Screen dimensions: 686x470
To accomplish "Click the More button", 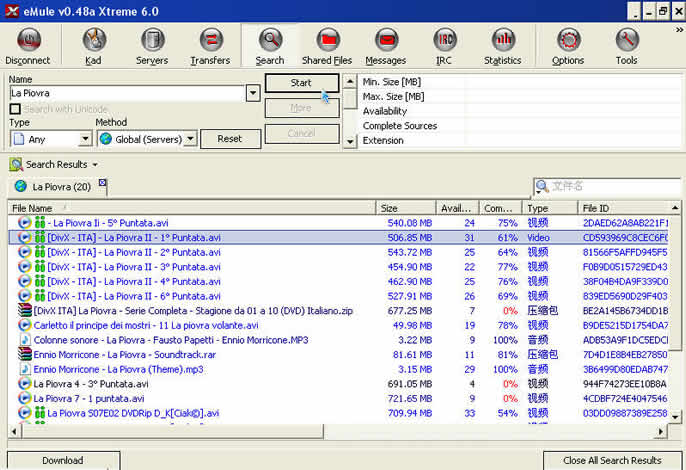I will click(x=301, y=108).
